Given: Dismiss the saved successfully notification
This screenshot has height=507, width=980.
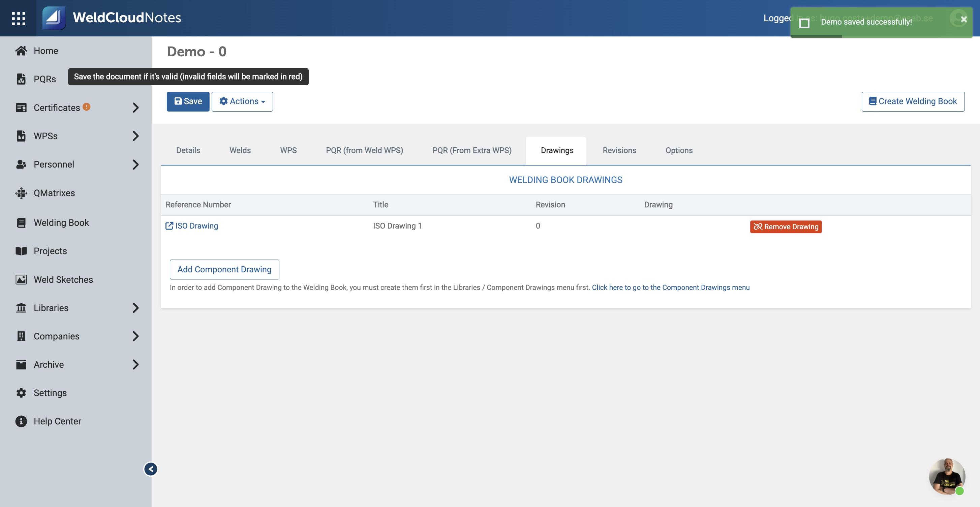Looking at the screenshot, I should [x=963, y=19].
